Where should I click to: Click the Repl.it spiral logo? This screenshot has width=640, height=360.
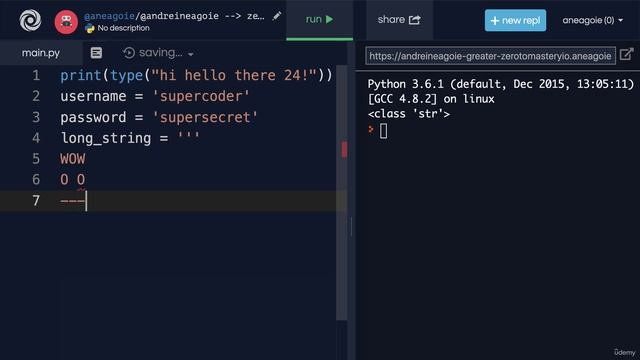tap(30, 20)
